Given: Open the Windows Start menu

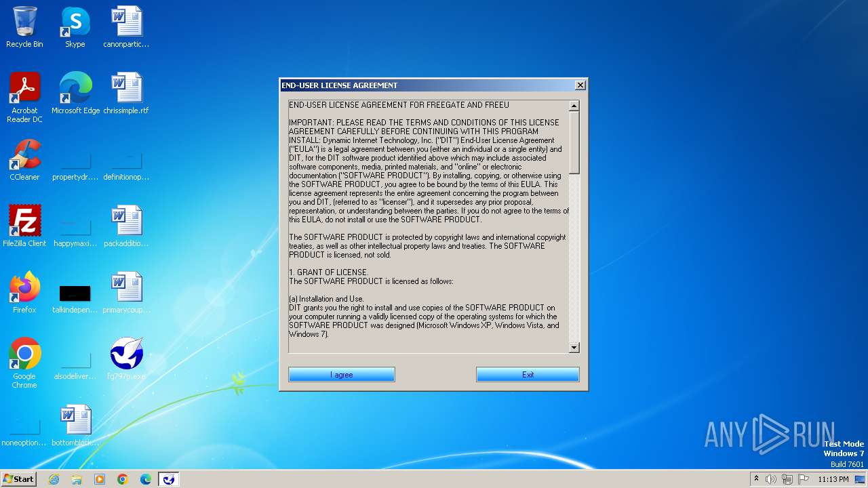Looking at the screenshot, I should tap(18, 479).
